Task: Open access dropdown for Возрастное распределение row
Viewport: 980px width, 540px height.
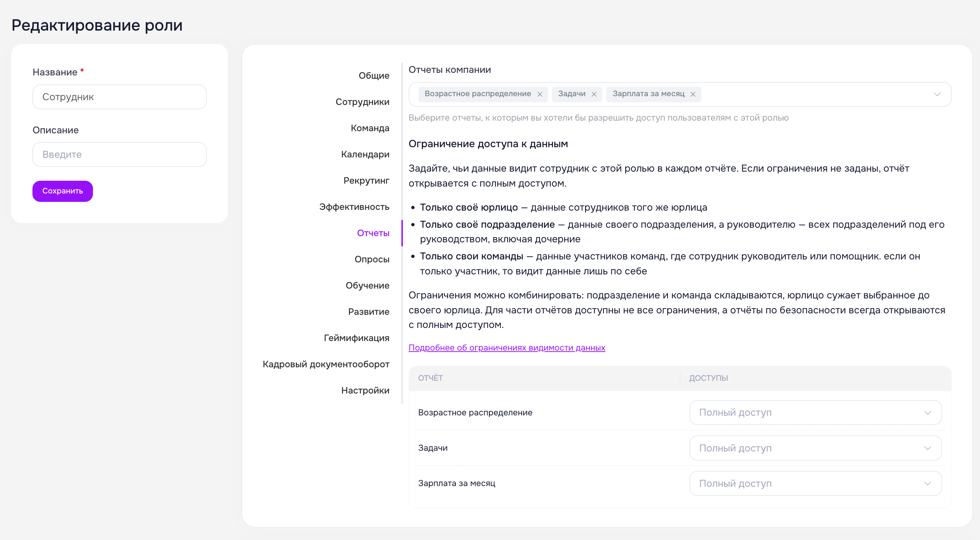Action: [815, 412]
